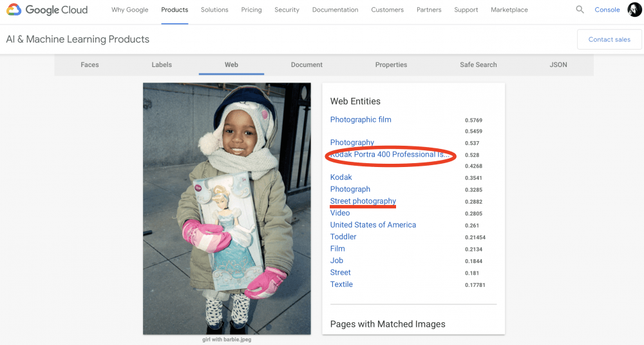
Task: Visit the Marketplace link
Action: click(509, 10)
